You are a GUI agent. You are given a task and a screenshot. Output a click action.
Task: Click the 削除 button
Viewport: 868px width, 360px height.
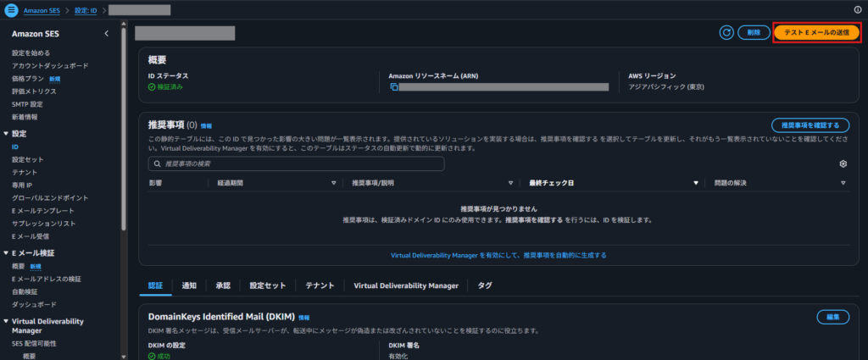pos(754,33)
